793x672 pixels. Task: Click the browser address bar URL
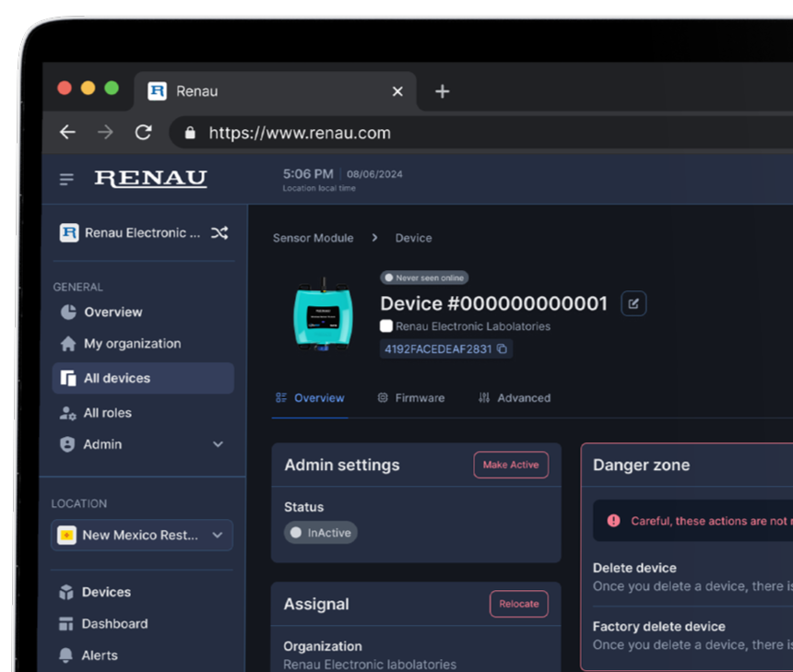300,133
